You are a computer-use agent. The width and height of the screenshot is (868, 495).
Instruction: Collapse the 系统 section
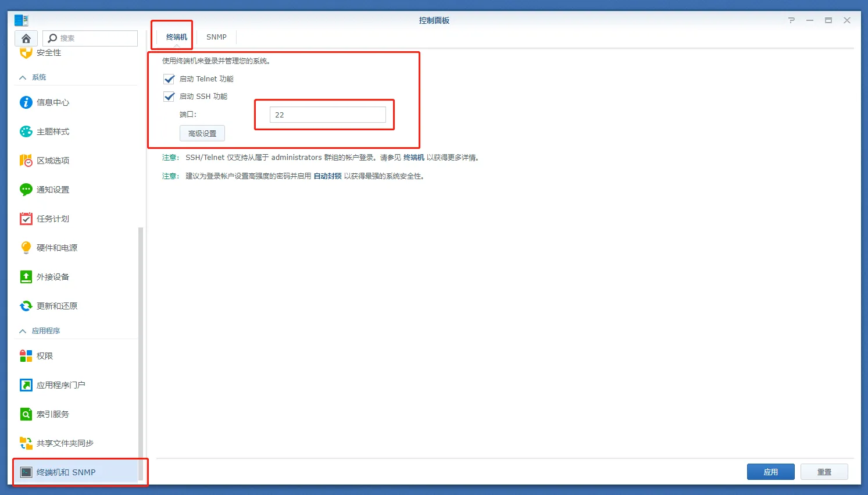point(23,77)
